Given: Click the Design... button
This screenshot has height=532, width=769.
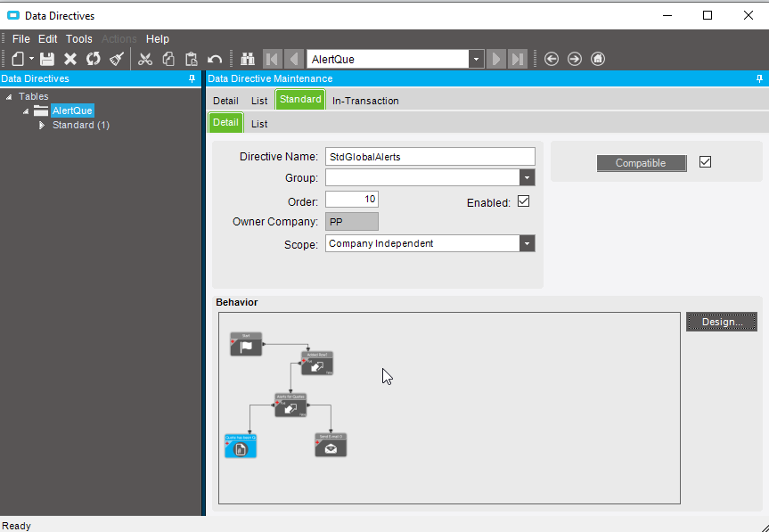Looking at the screenshot, I should [722, 323].
